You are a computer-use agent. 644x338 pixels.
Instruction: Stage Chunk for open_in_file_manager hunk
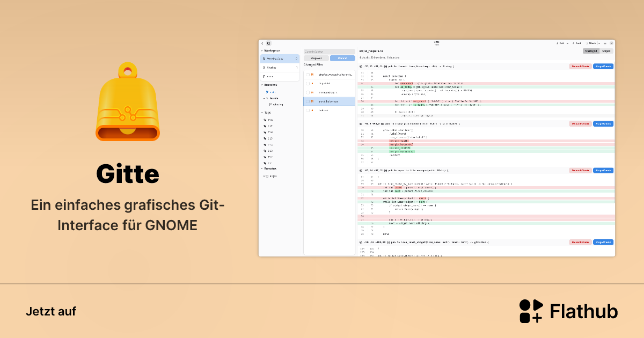pyautogui.click(x=603, y=171)
